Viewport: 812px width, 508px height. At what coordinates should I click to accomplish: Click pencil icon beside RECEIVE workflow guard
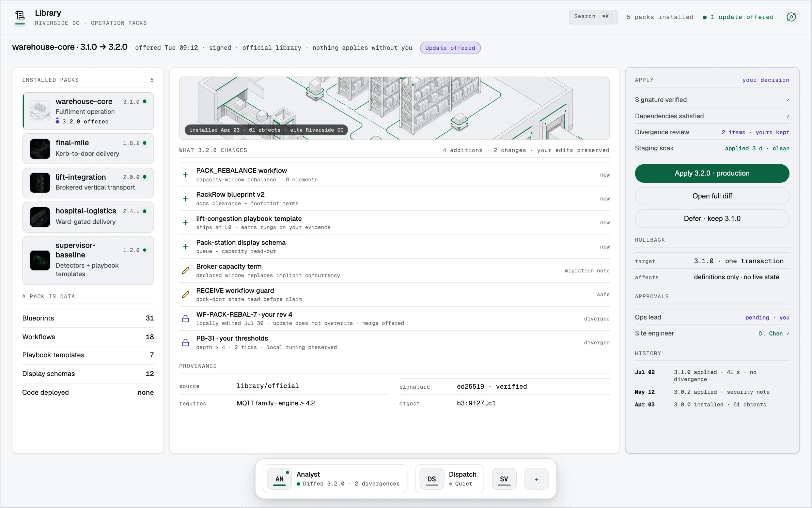coord(186,295)
